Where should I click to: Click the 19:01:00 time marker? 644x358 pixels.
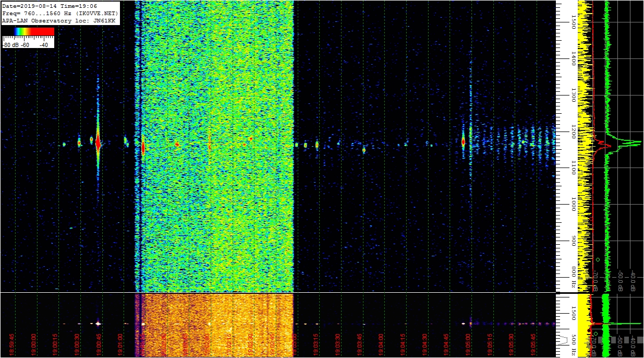tap(121, 344)
